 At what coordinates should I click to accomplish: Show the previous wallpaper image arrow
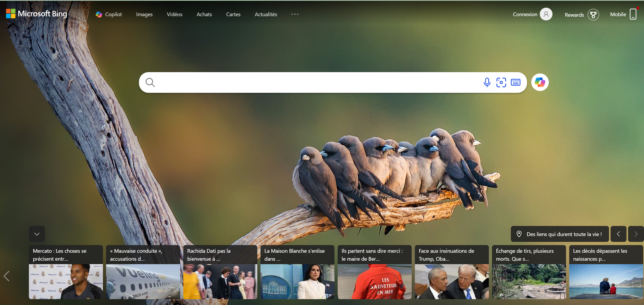coord(619,234)
